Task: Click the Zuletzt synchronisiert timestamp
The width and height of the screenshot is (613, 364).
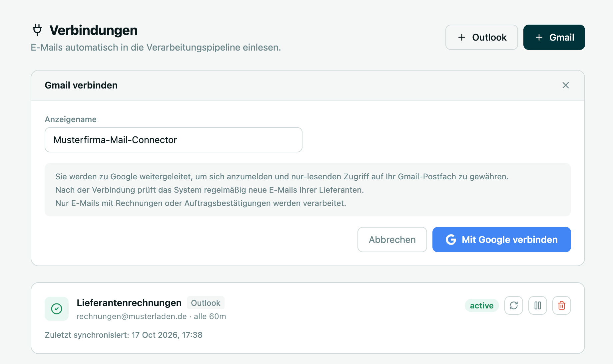Action: [124, 335]
